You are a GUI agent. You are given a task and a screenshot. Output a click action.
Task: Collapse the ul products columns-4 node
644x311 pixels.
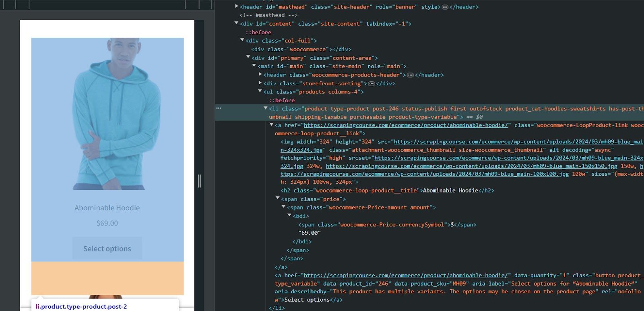coord(260,91)
